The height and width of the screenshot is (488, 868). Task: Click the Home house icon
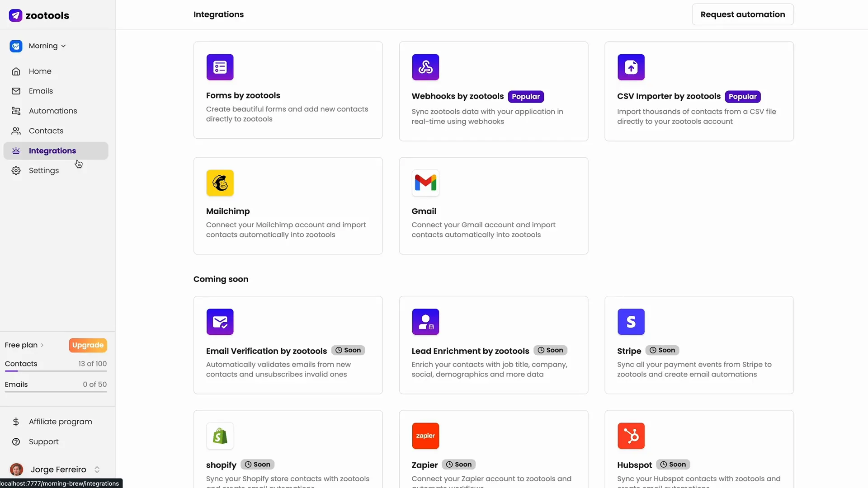[x=16, y=71]
